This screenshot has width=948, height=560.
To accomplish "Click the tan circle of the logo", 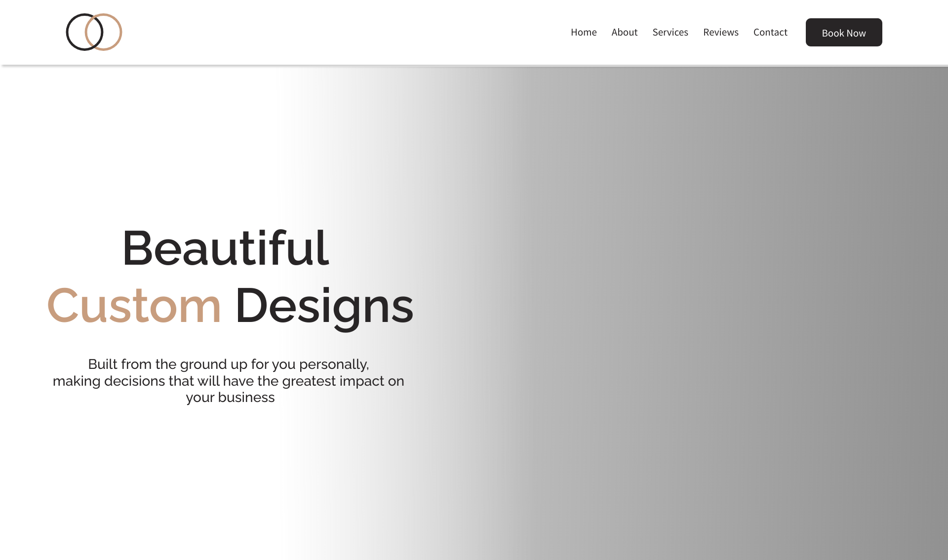I will 121,32.
